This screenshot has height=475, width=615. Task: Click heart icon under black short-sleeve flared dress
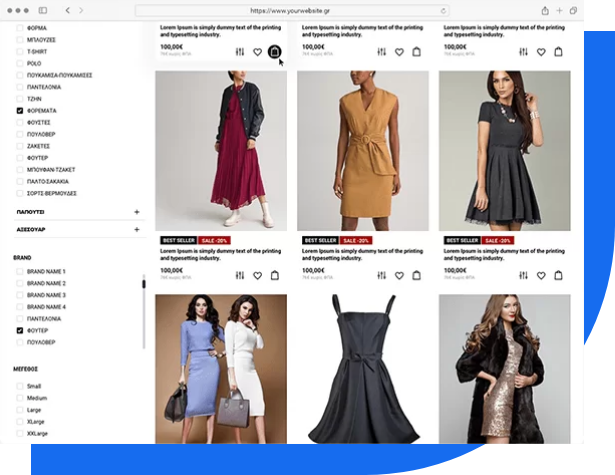[x=541, y=276]
